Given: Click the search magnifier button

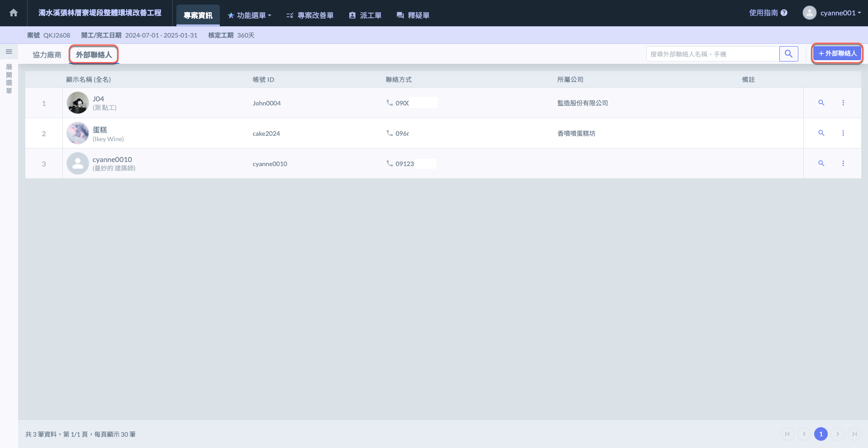Looking at the screenshot, I should click(x=788, y=54).
